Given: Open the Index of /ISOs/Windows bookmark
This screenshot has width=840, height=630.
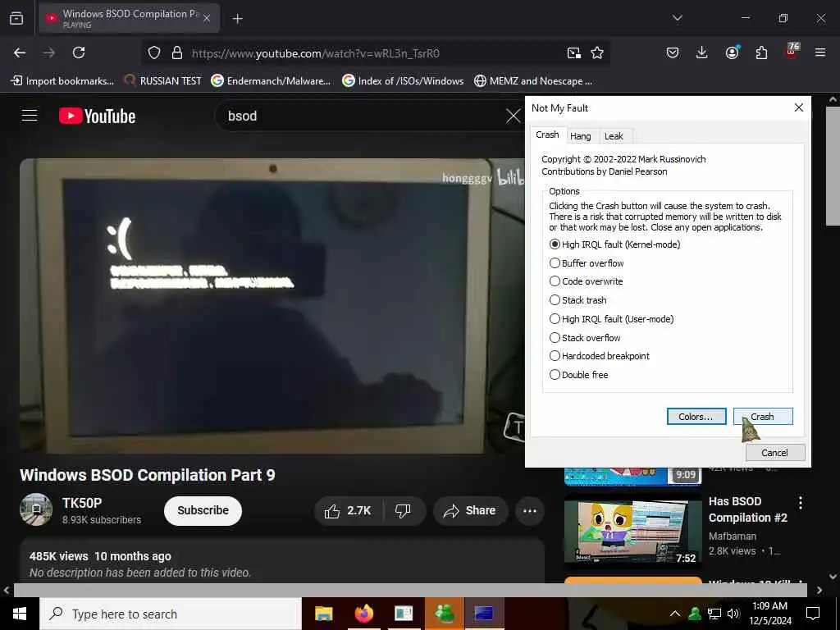Looking at the screenshot, I should tap(403, 81).
